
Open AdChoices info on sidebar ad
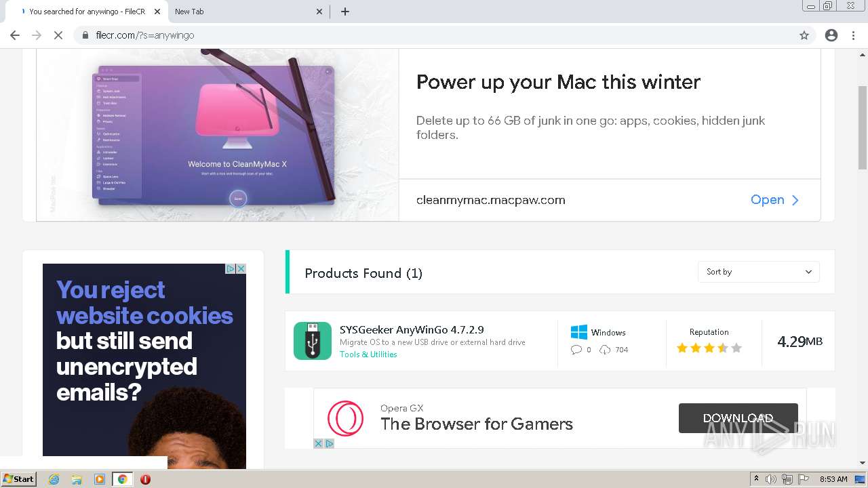point(231,269)
